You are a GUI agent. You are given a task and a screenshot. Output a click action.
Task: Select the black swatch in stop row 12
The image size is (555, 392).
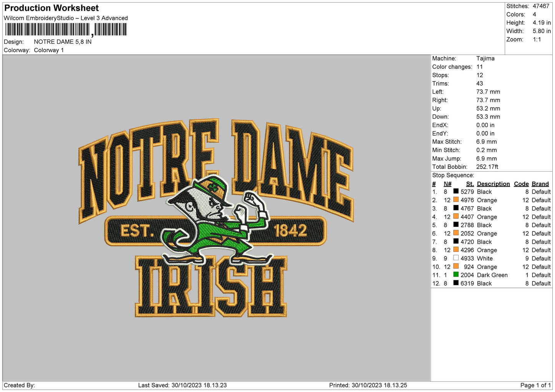pos(456,283)
